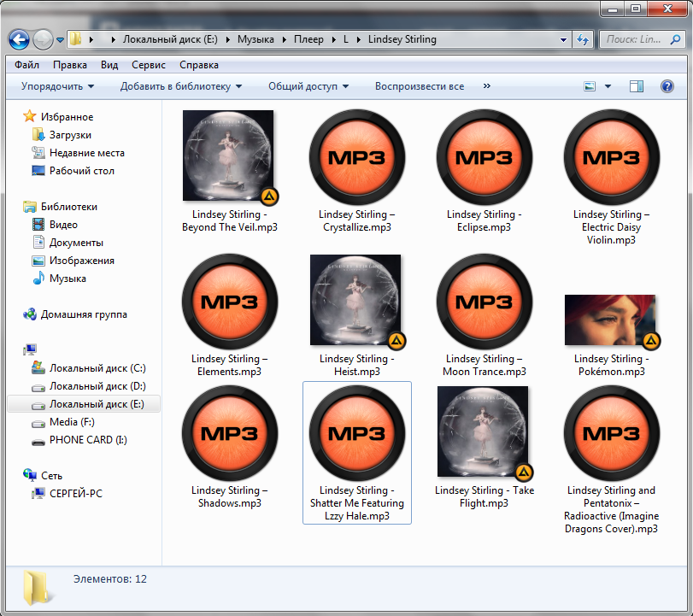Open the view options dropdown arrow
This screenshot has height=616, width=693.
[x=608, y=86]
